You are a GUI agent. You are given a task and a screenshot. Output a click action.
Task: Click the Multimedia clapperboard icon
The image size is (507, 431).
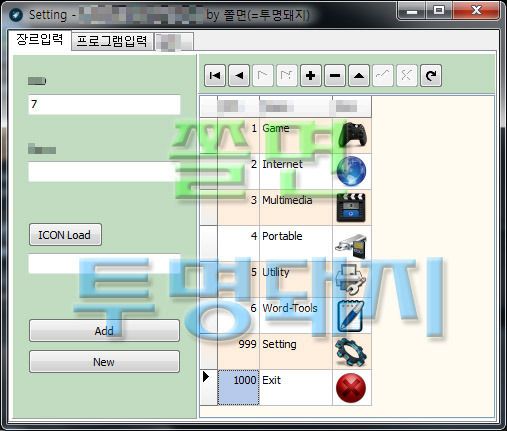351,207
